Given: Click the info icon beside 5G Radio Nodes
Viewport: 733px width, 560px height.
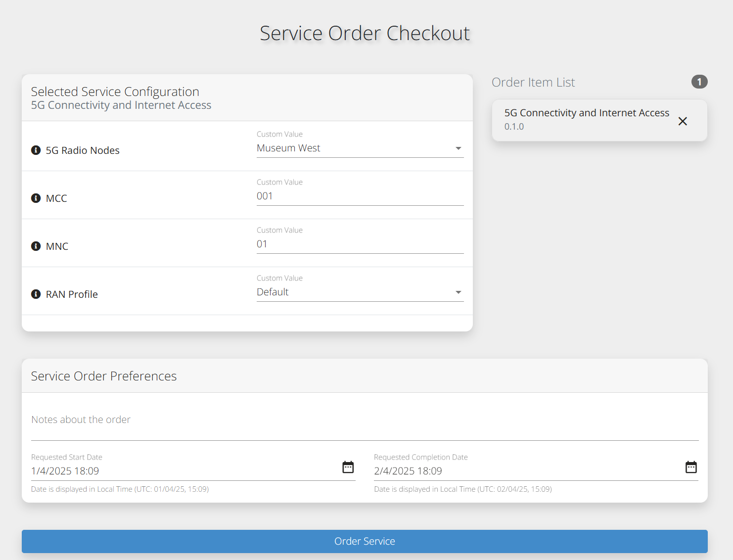Looking at the screenshot, I should [36, 150].
